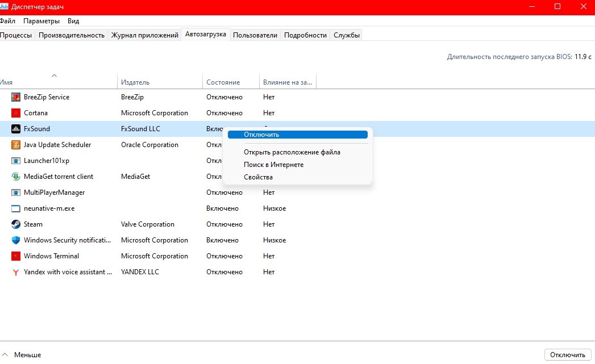
Task: Open the Вид menu
Action: click(x=73, y=21)
